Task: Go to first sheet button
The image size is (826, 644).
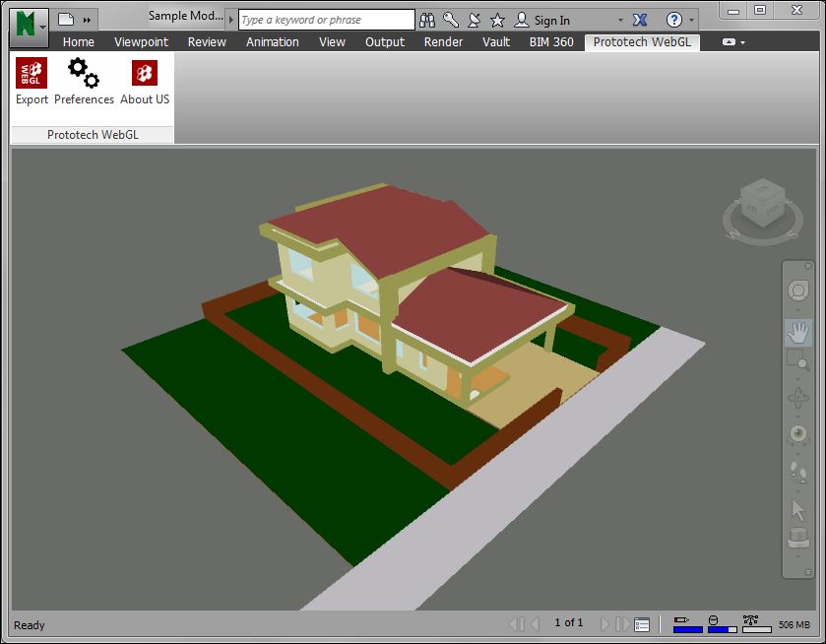Action: (517, 624)
